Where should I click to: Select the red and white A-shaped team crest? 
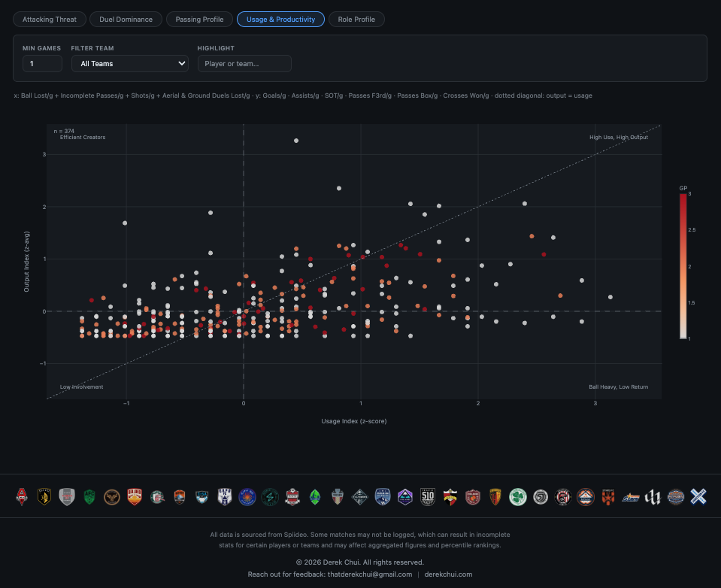pyautogui.click(x=22, y=496)
